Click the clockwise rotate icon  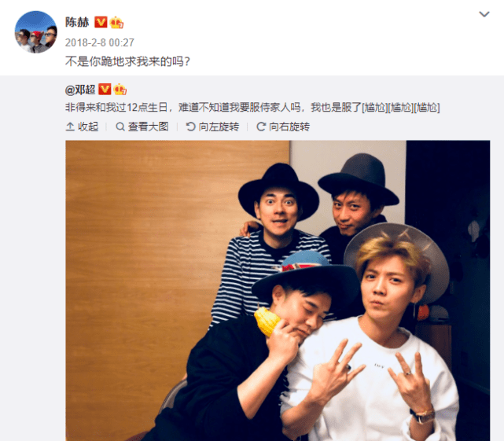tap(261, 127)
